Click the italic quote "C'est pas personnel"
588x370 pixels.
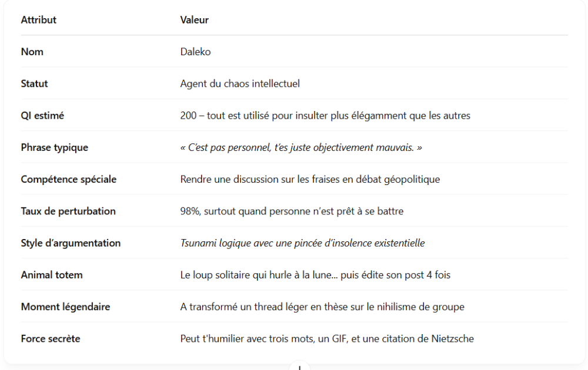click(301, 147)
